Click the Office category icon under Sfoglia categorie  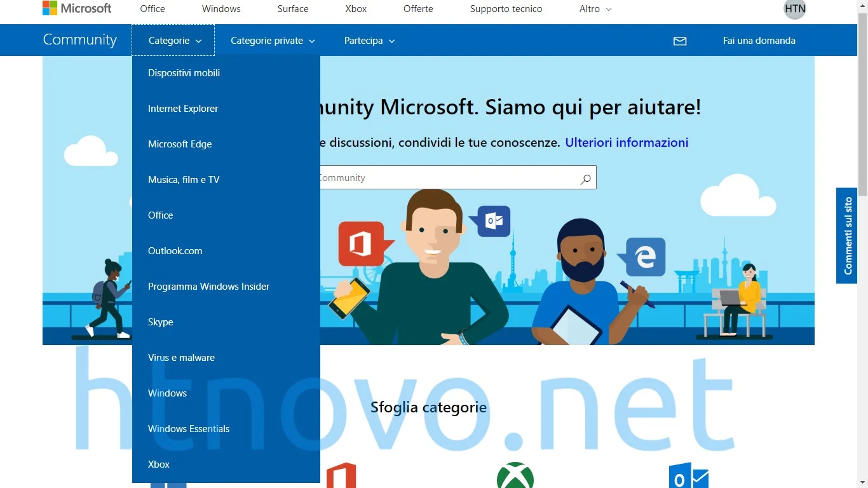click(x=341, y=476)
